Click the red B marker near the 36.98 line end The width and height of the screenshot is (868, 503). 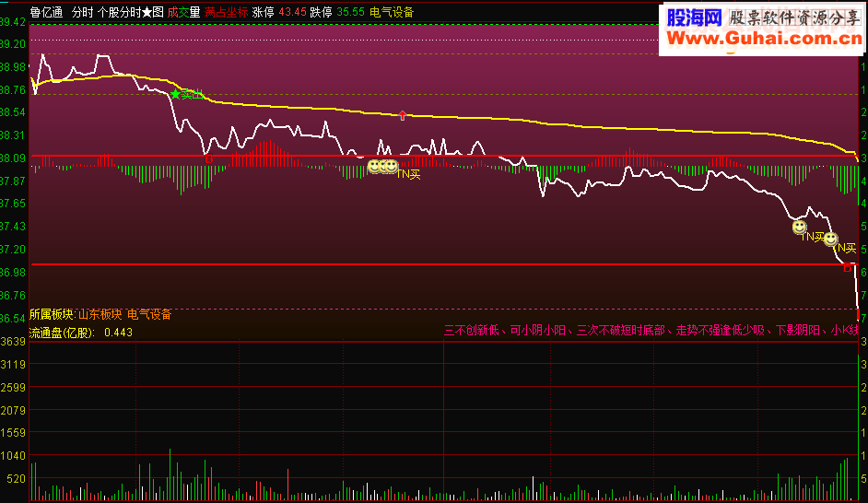pyautogui.click(x=847, y=268)
